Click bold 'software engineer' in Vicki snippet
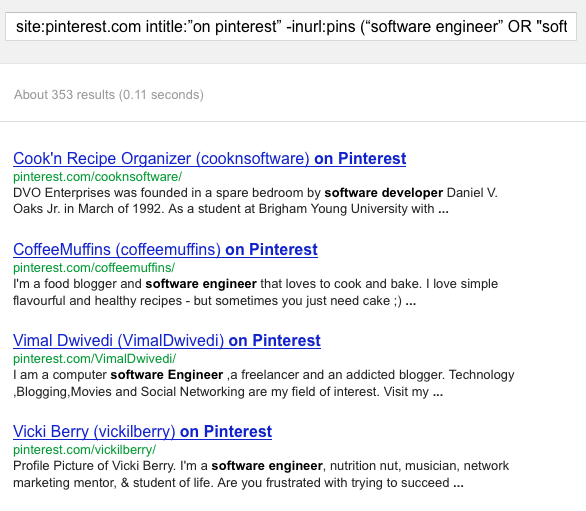The image size is (586, 511). (267, 466)
